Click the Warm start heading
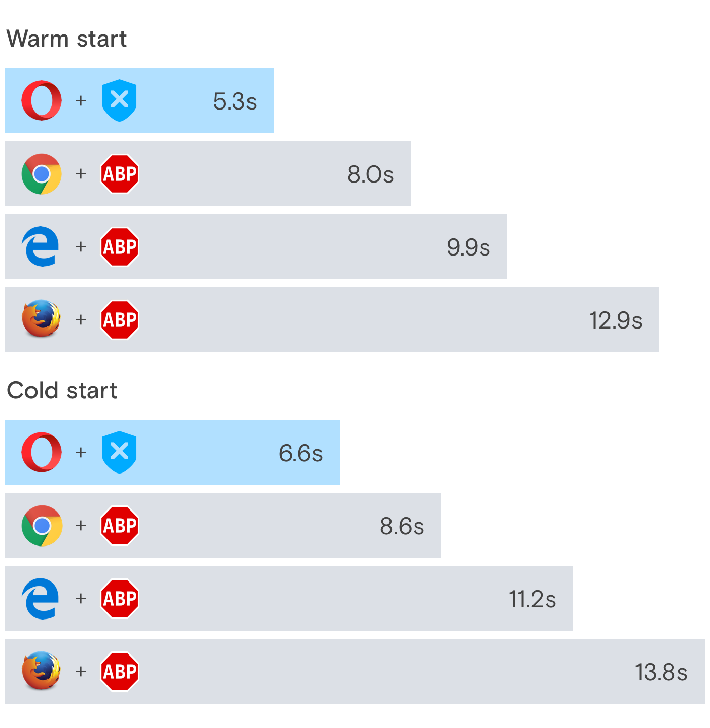Image resolution: width=710 pixels, height=728 pixels. click(66, 39)
